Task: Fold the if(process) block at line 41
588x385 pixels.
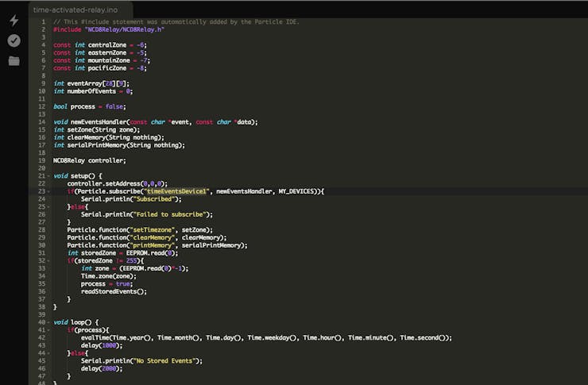Action: (x=48, y=329)
